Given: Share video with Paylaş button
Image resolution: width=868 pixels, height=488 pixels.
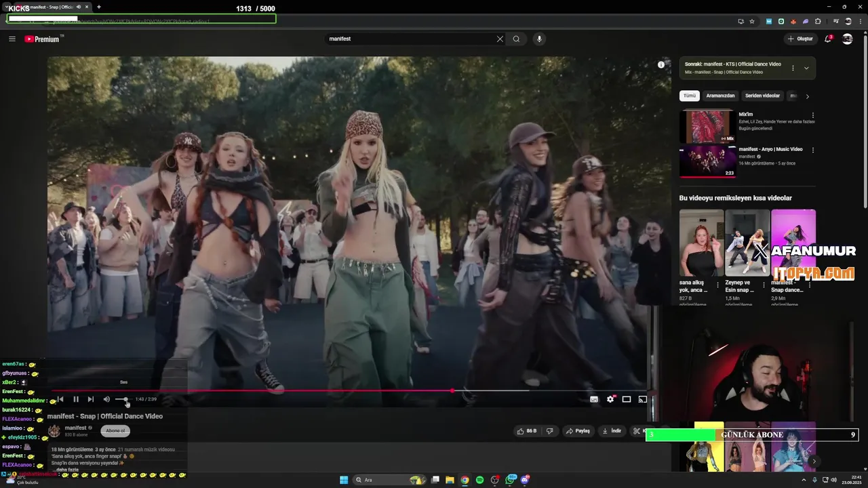Looking at the screenshot, I should point(578,430).
